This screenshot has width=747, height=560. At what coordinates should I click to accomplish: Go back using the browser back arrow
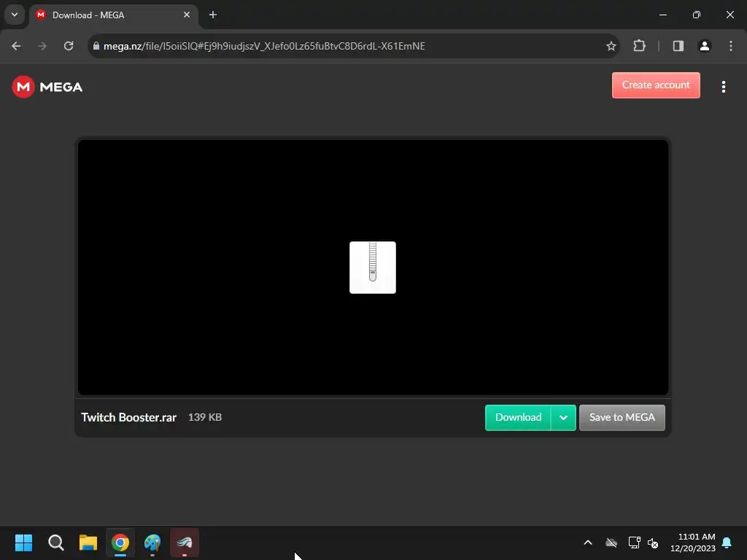click(16, 46)
